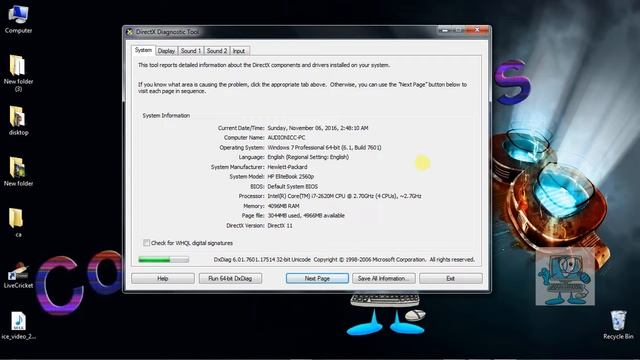Click the AUDIONICC-PC computer name value
This screenshot has width=640, height=360.
pos(286,138)
